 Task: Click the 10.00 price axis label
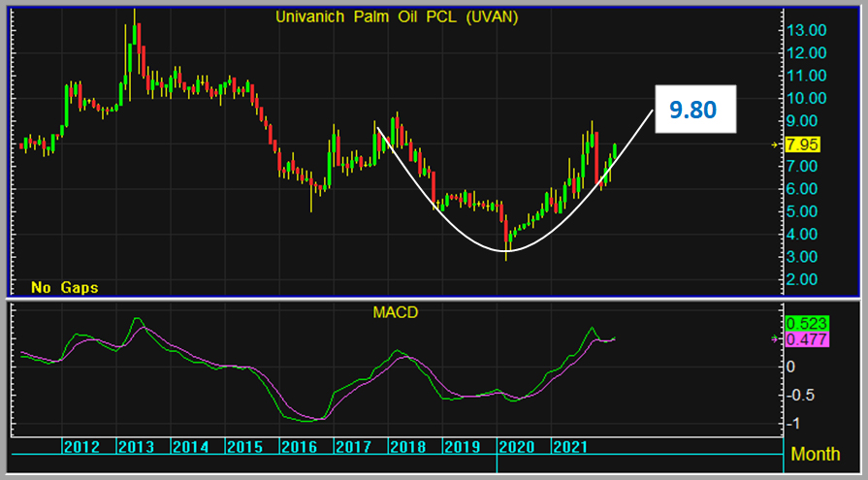807,99
